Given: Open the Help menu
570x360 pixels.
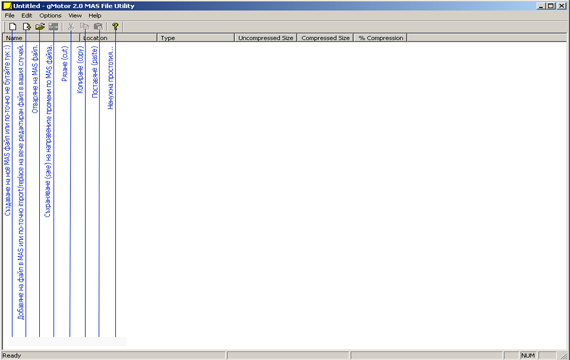Looking at the screenshot, I should pos(95,16).
